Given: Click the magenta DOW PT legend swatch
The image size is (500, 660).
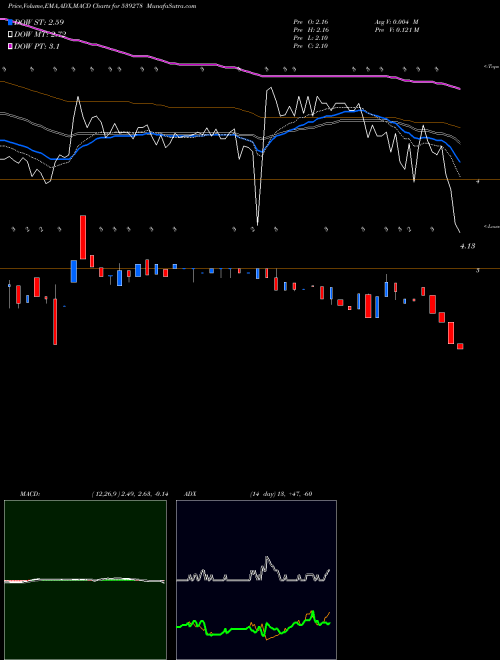Looking at the screenshot, I should click(10, 46).
